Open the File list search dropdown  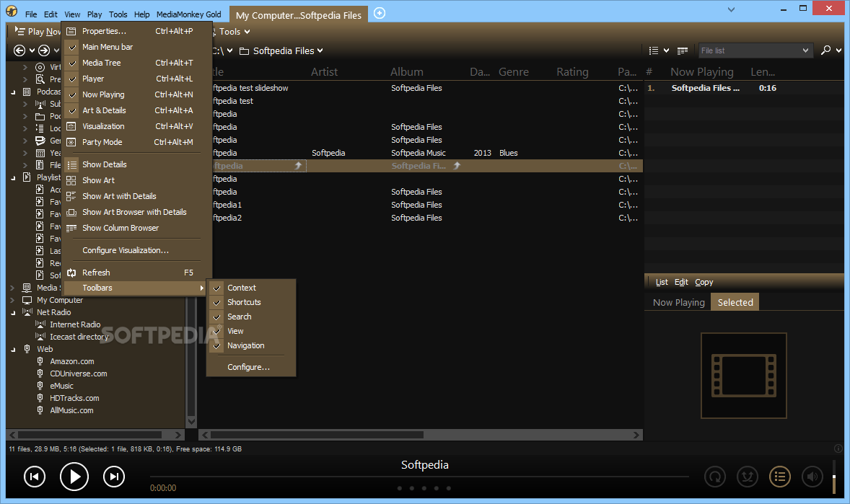pyautogui.click(x=805, y=50)
